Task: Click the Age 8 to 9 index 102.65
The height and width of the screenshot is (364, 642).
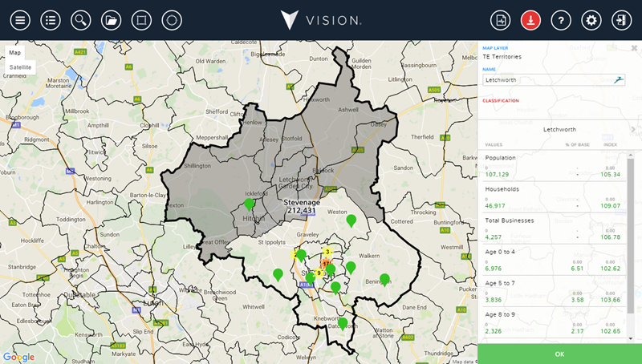Action: (x=611, y=331)
